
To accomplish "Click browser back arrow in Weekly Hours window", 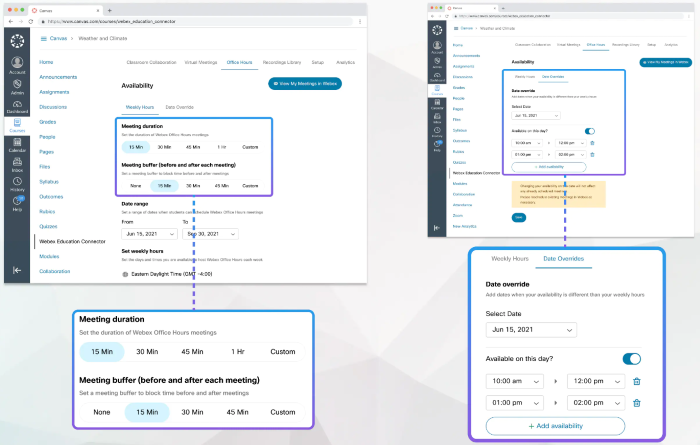I will [11, 21].
